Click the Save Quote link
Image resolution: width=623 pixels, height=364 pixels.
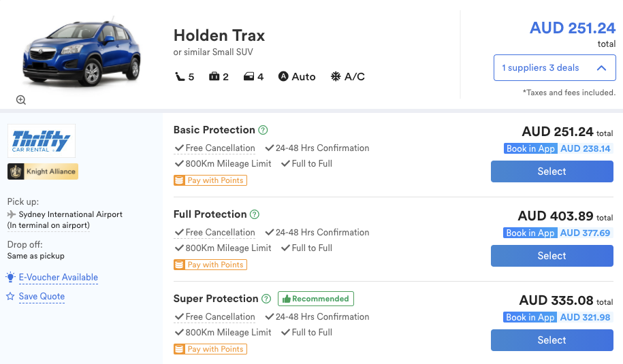tap(42, 297)
